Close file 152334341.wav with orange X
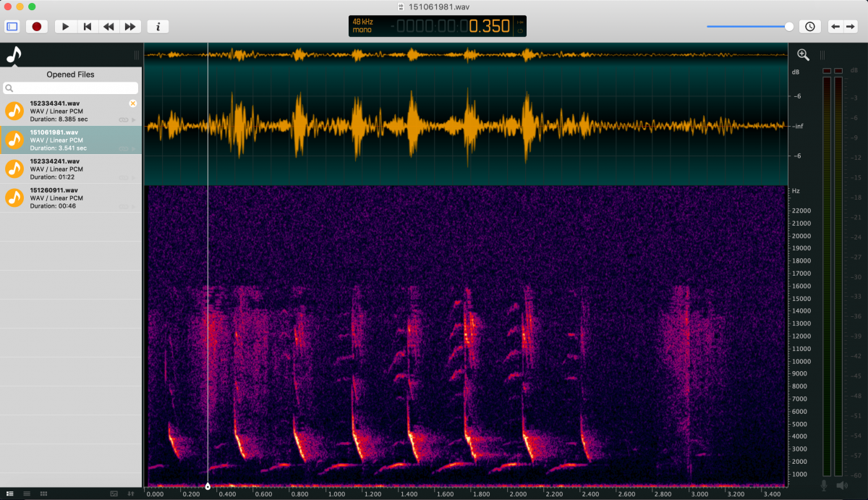 [x=132, y=103]
